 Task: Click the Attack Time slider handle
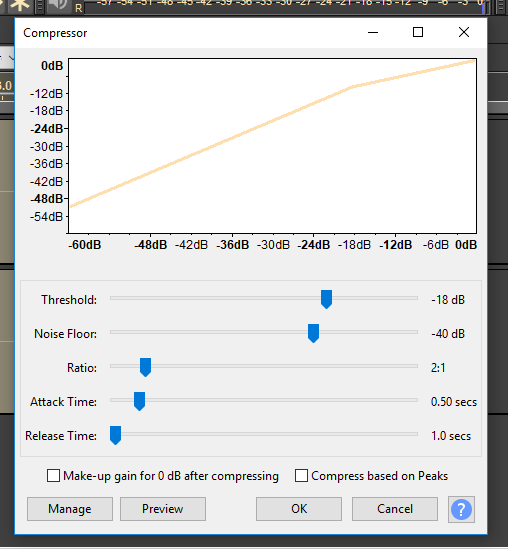pos(139,401)
